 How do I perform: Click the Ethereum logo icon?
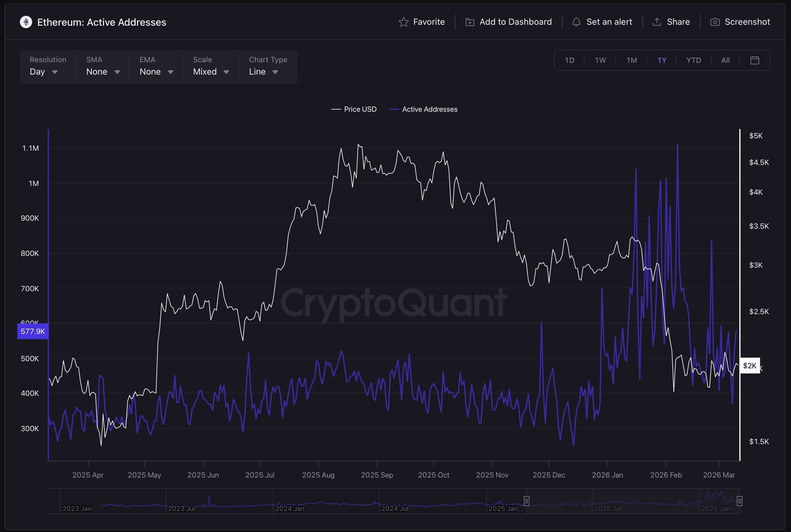tap(26, 22)
